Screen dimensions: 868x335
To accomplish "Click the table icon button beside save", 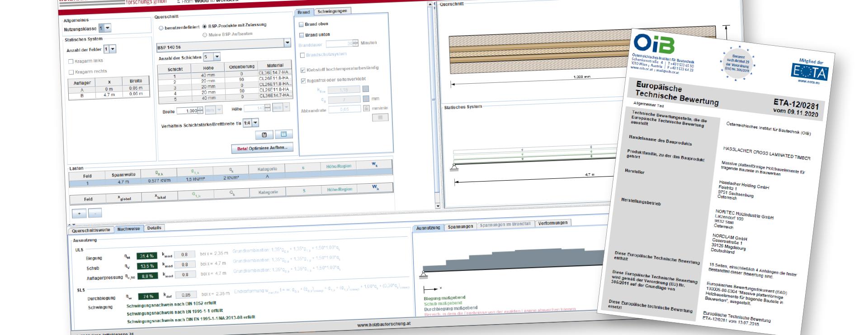I will (284, 134).
